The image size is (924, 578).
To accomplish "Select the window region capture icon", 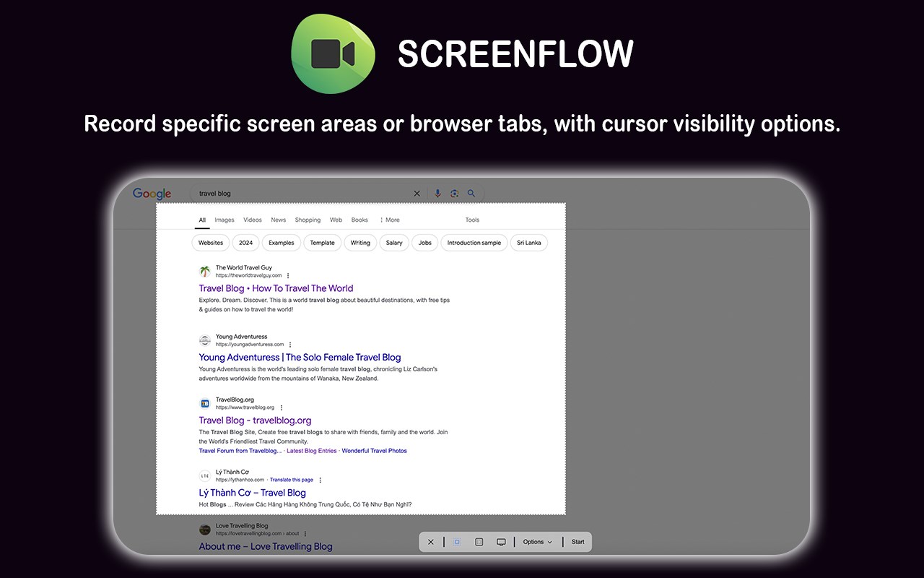I will click(x=479, y=542).
